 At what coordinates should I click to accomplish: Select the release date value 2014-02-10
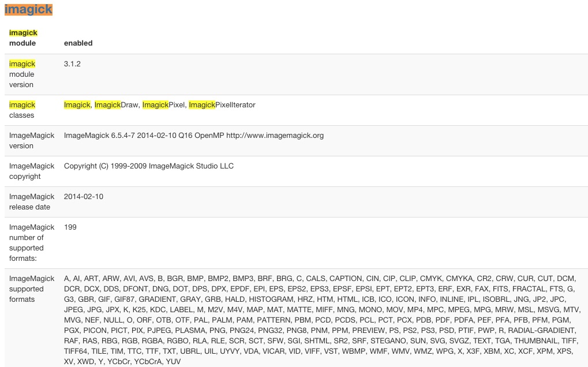click(83, 197)
